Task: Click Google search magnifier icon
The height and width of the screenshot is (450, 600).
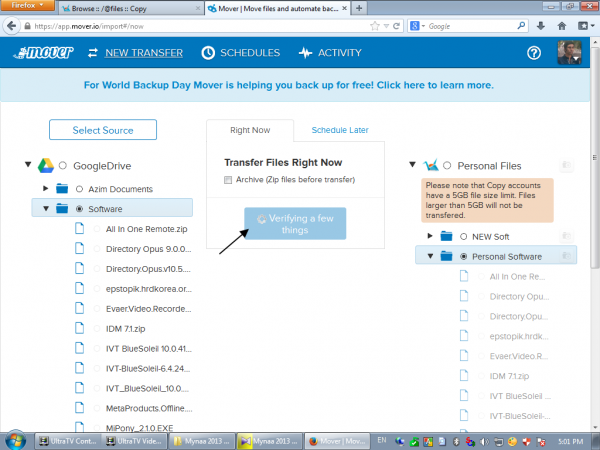Action: (x=521, y=26)
